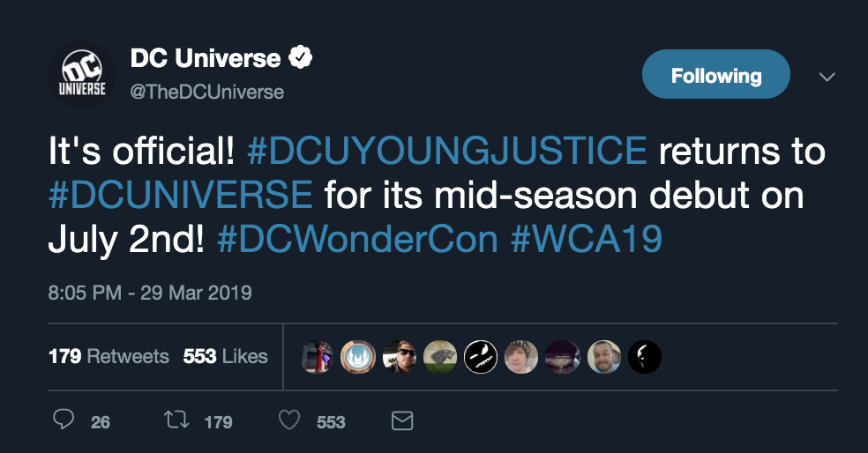Open the @TheDCUniverse handle
The width and height of the screenshot is (868, 453).
point(207,92)
